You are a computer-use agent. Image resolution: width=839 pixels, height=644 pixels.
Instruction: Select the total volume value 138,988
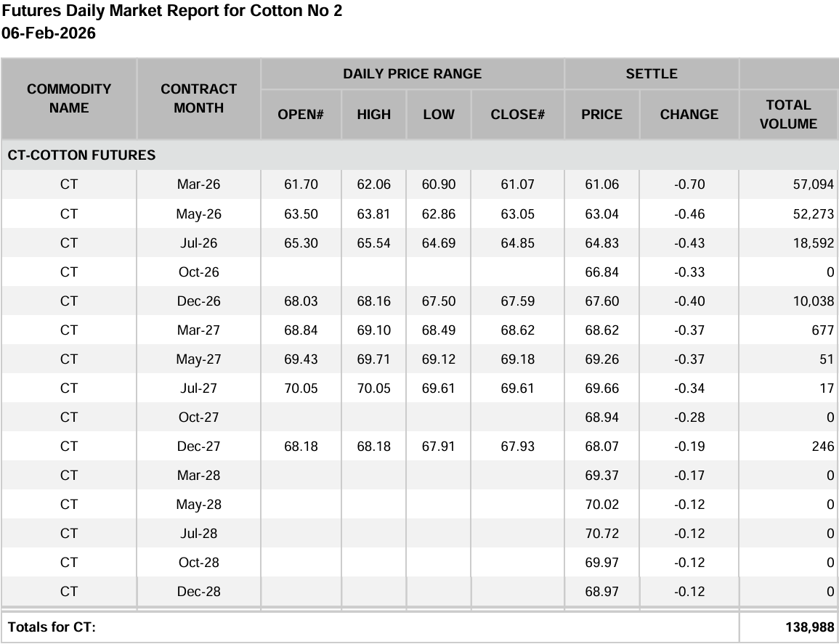click(x=809, y=627)
